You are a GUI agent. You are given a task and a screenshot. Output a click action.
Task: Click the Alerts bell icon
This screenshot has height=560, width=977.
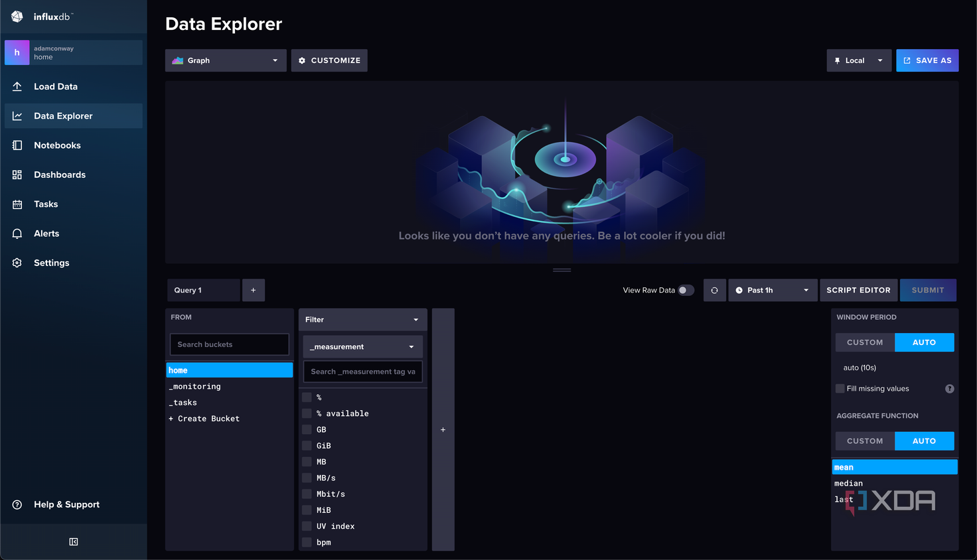(17, 234)
